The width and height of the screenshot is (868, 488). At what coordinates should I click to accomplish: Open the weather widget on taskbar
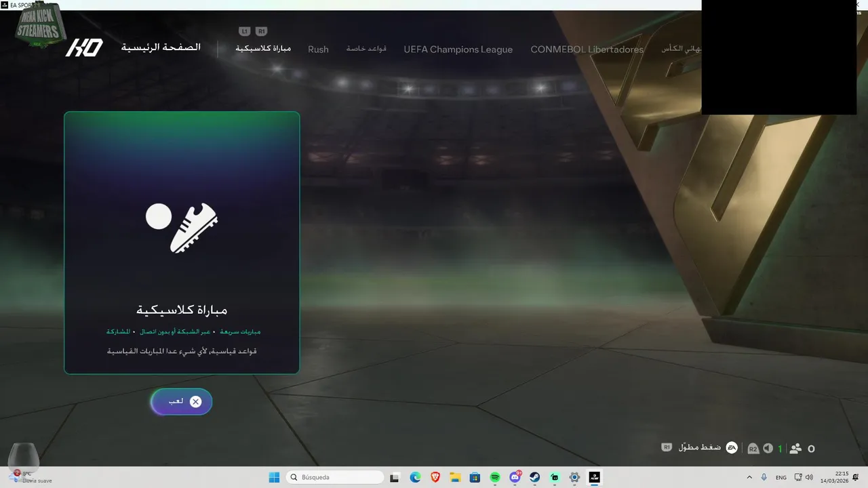pos(31,477)
